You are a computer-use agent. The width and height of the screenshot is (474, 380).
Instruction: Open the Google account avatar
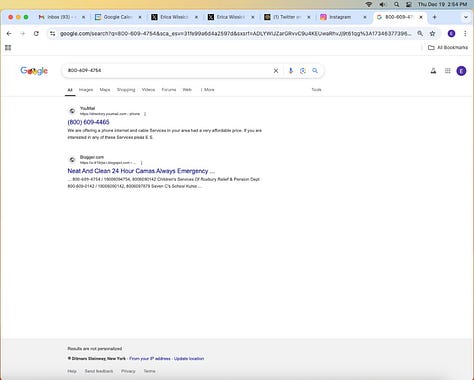[461, 71]
